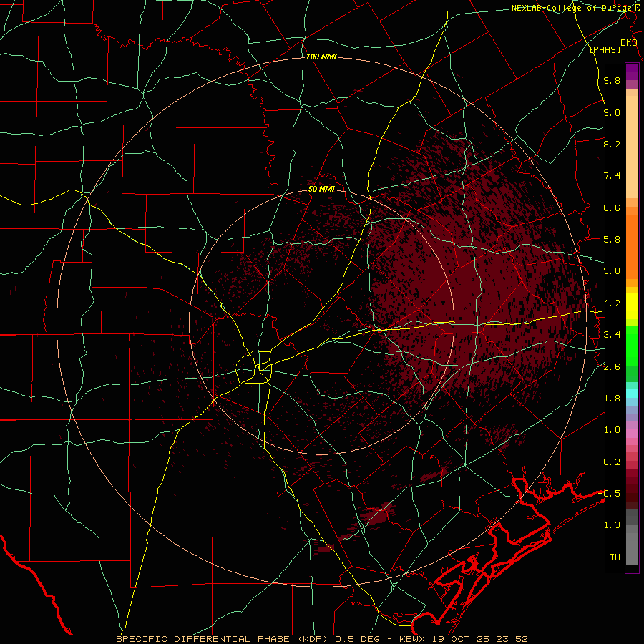Click the 5.8 scale value
644x644 pixels.
(612, 240)
